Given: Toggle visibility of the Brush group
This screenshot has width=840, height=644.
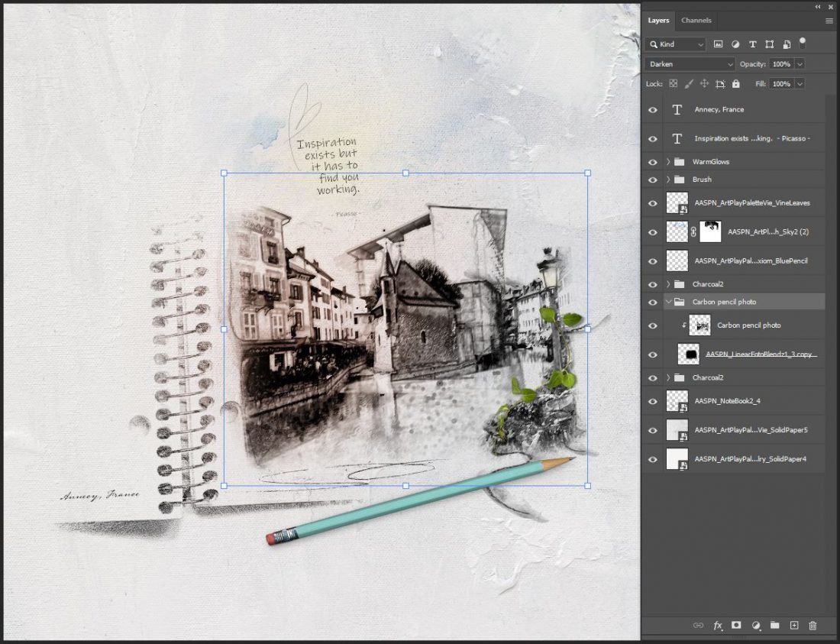Looking at the screenshot, I should point(652,180).
